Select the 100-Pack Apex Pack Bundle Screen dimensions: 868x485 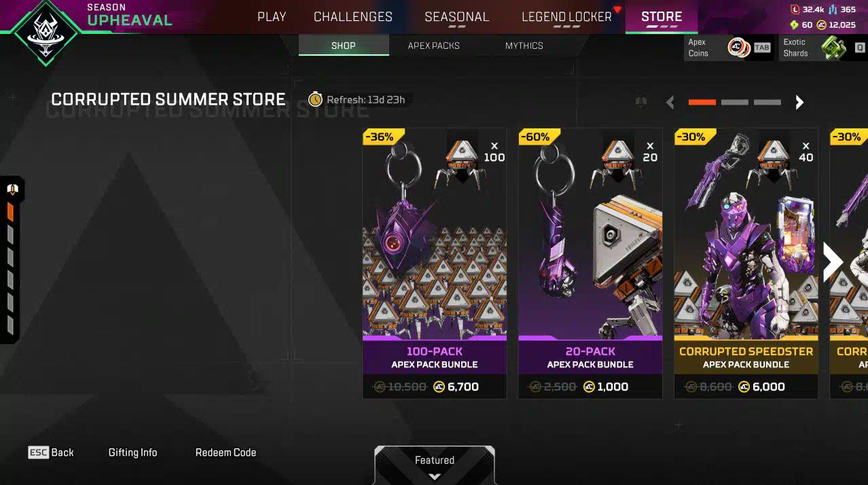[x=435, y=264]
